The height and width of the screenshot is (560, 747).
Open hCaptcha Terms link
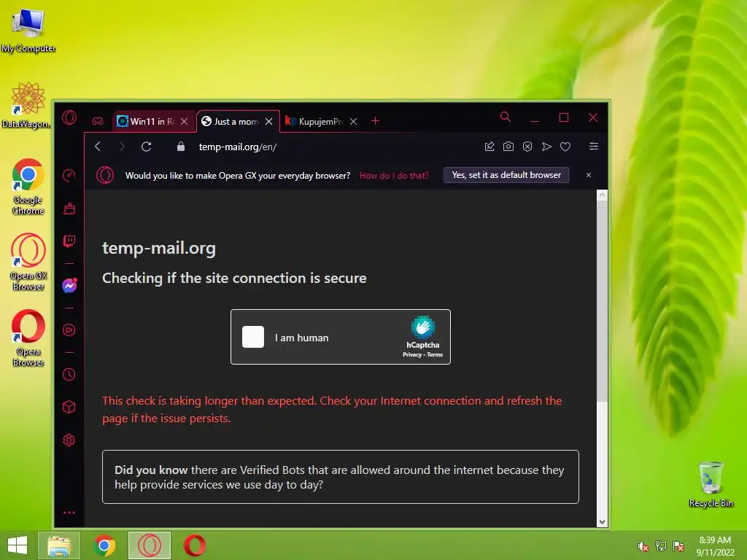click(435, 355)
